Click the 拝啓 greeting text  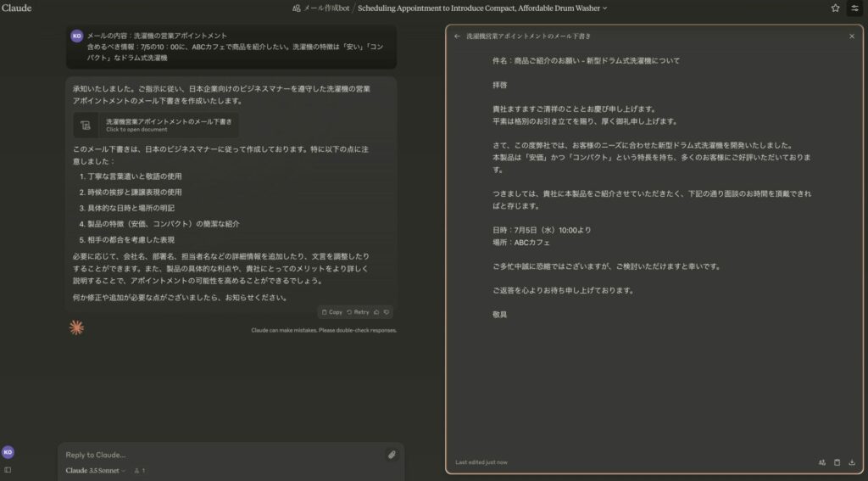click(499, 85)
